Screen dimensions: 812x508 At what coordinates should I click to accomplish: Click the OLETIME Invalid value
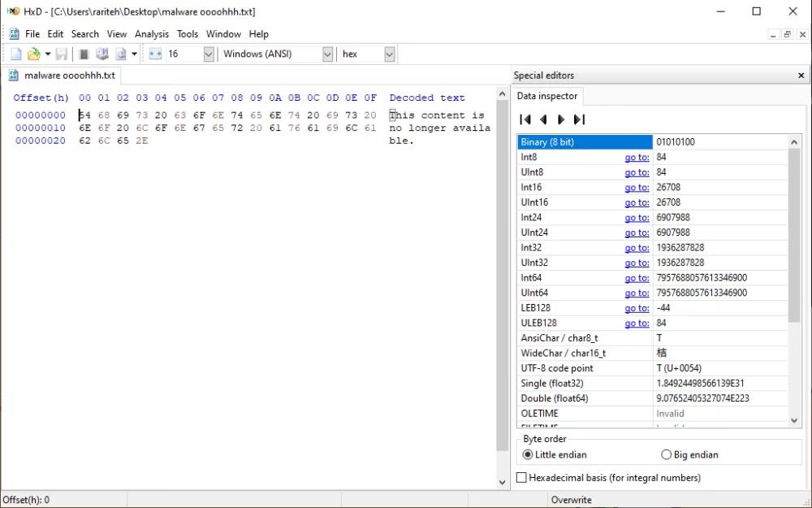[x=670, y=414]
